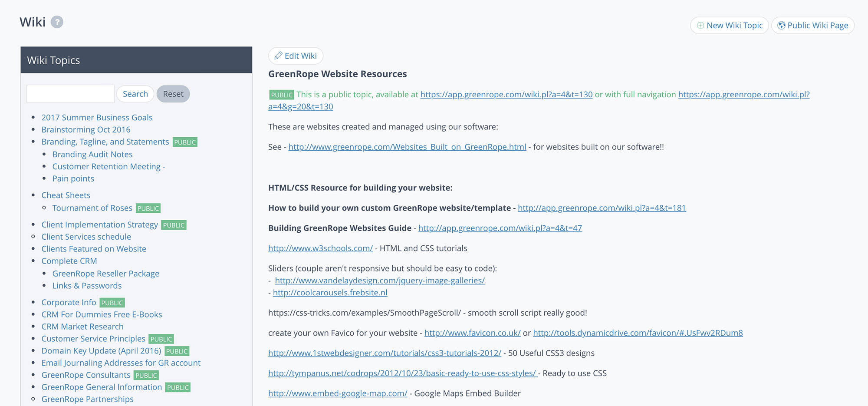Open the embed-google-map.com link

pyautogui.click(x=338, y=393)
